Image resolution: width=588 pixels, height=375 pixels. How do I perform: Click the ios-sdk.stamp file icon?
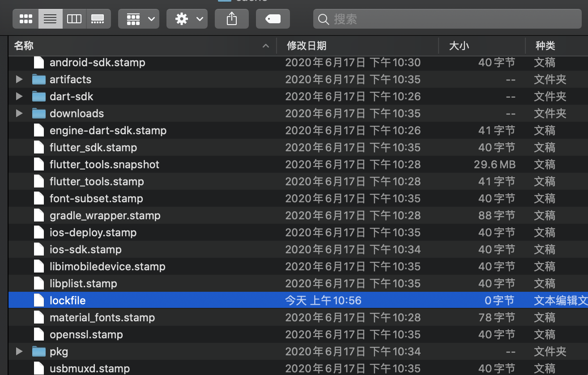[x=39, y=249]
